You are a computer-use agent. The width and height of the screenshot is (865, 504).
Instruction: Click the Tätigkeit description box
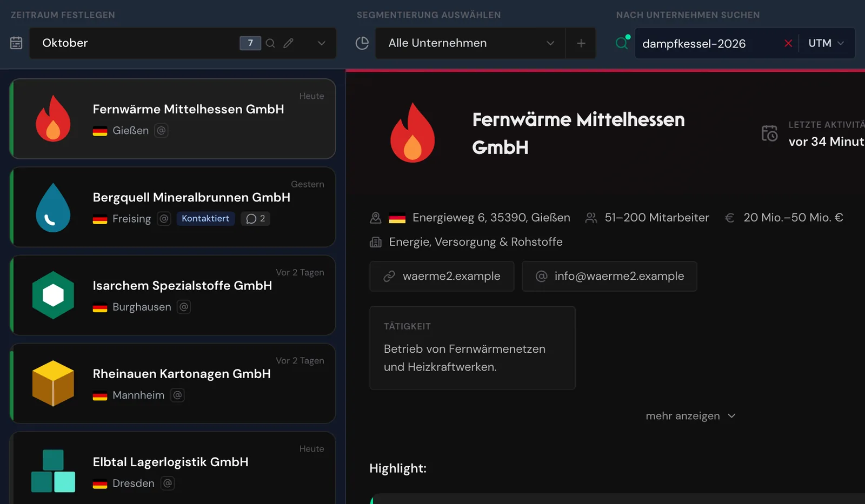coord(473,348)
